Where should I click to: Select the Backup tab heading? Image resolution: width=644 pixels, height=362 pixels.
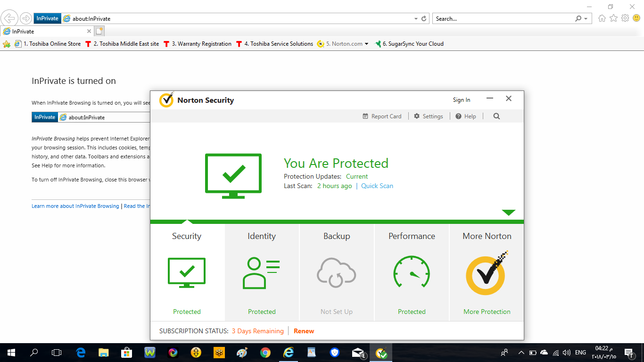(337, 236)
